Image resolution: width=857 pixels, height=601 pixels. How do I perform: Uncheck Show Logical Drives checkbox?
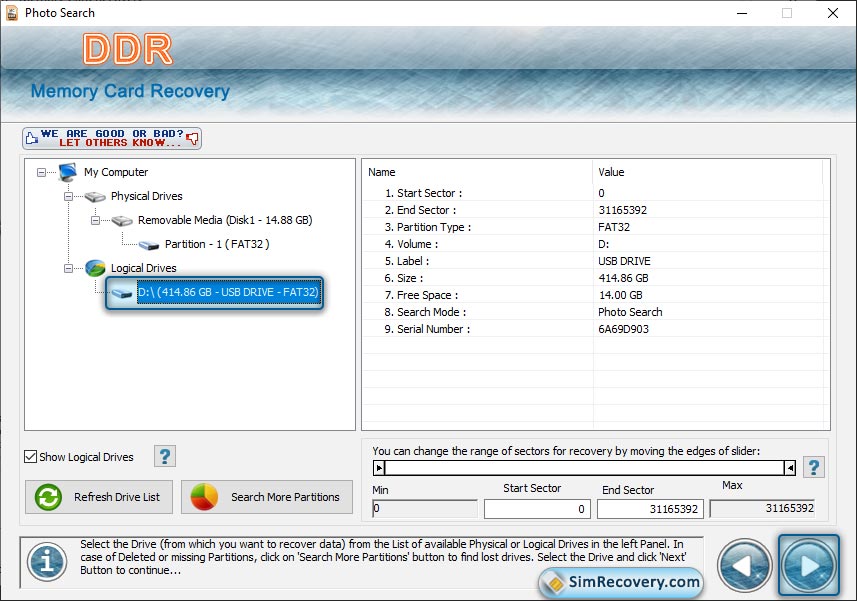pos(31,457)
